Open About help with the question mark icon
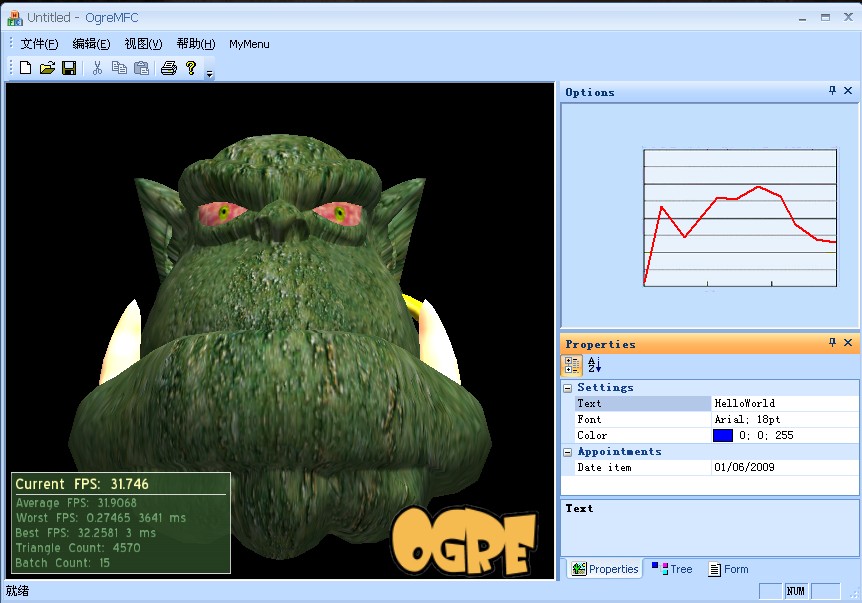The image size is (862, 603). [x=191, y=68]
